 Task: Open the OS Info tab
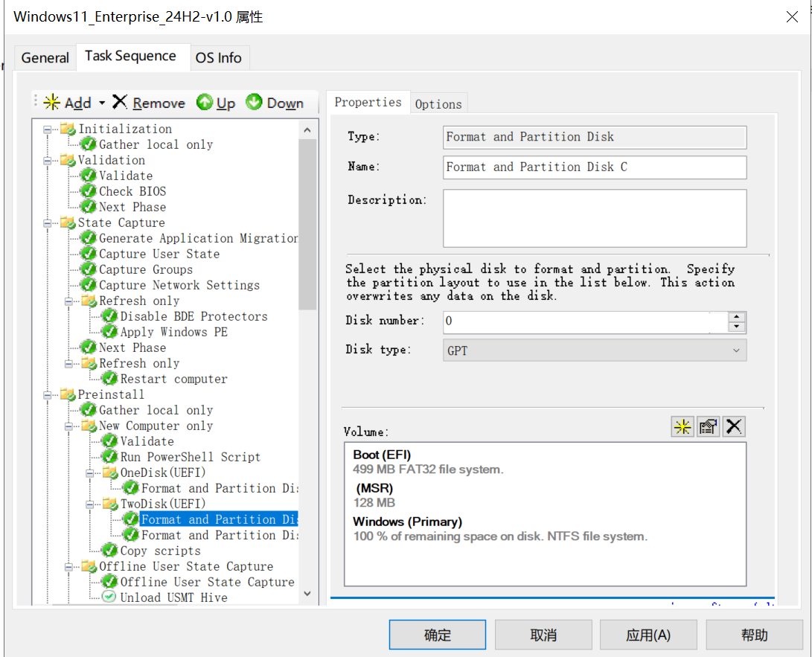tap(218, 57)
